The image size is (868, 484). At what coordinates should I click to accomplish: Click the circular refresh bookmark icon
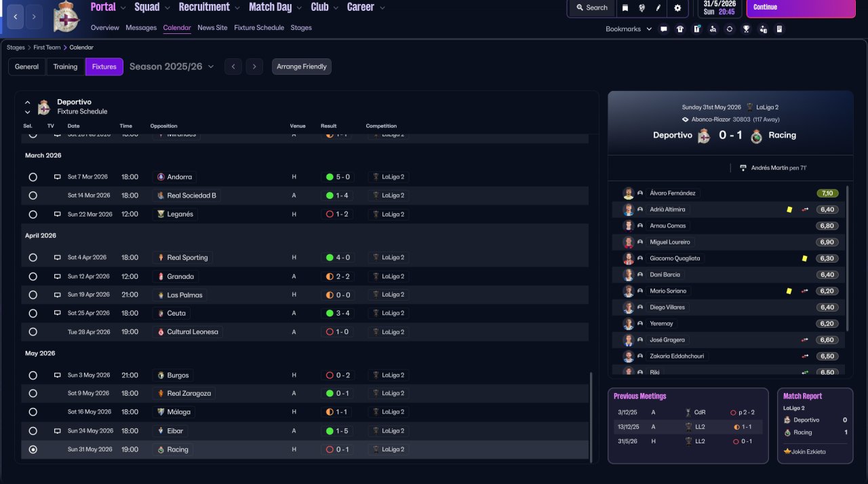(x=730, y=29)
